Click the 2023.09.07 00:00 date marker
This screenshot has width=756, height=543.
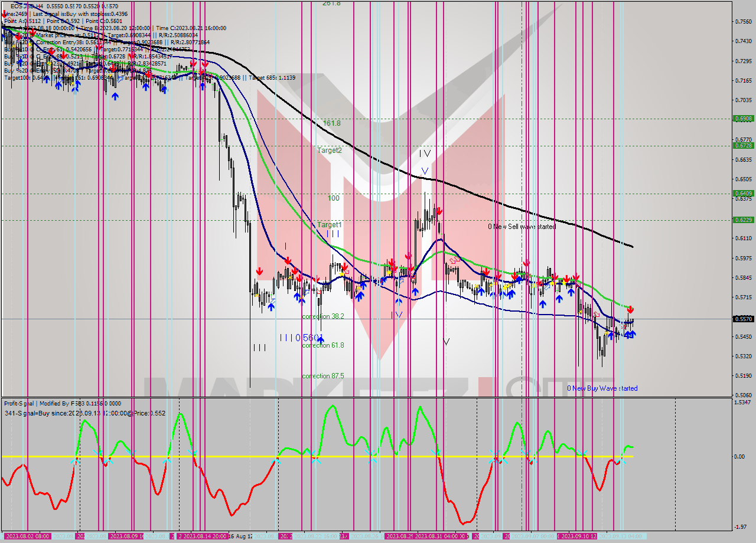[533, 536]
